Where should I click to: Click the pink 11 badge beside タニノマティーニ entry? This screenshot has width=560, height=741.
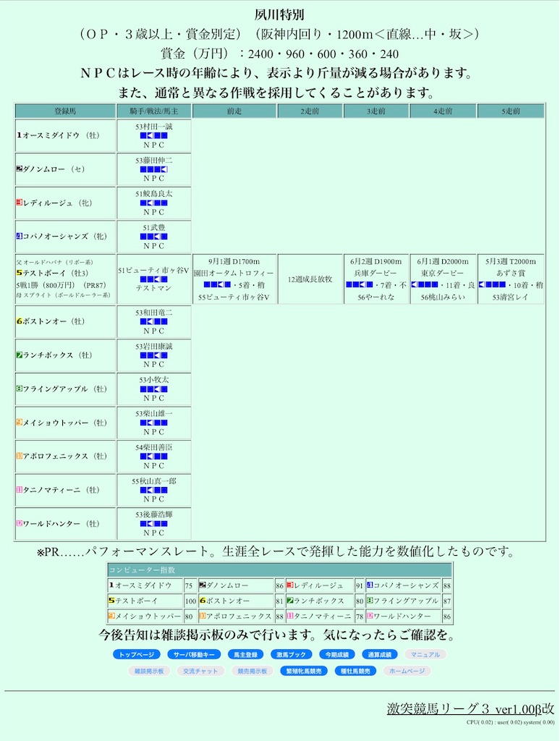point(20,490)
